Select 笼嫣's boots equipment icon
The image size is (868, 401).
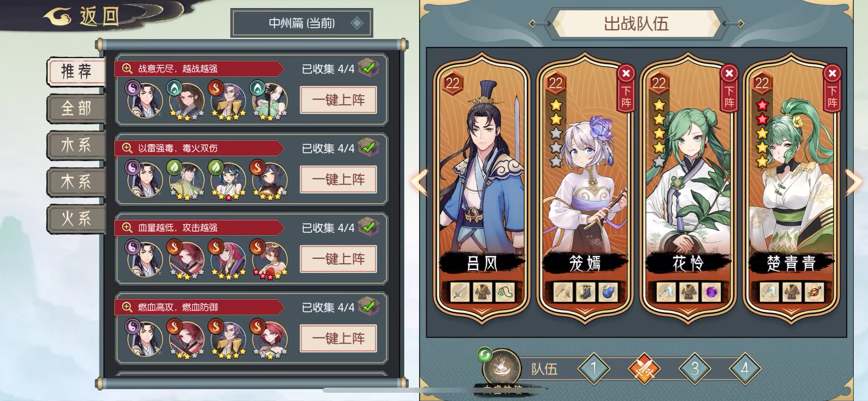pyautogui.click(x=585, y=292)
